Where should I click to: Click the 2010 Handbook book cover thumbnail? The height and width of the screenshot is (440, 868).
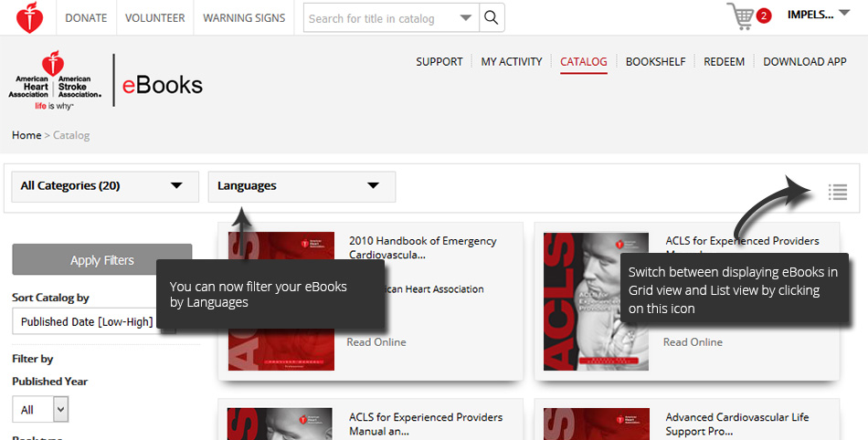(281, 301)
